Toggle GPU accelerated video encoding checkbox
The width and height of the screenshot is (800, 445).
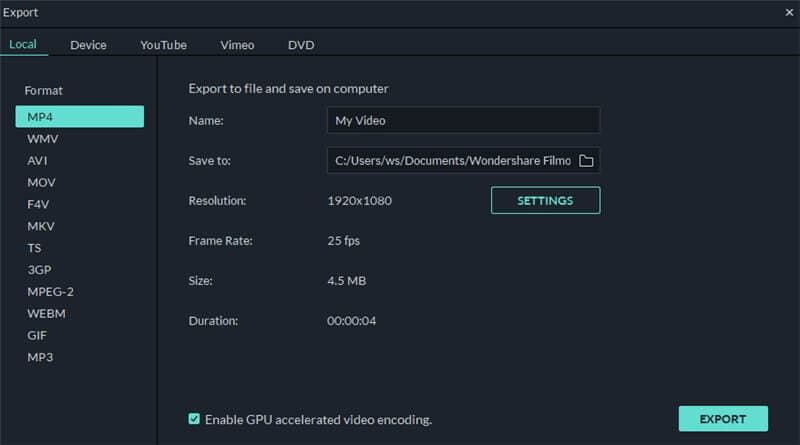[194, 419]
